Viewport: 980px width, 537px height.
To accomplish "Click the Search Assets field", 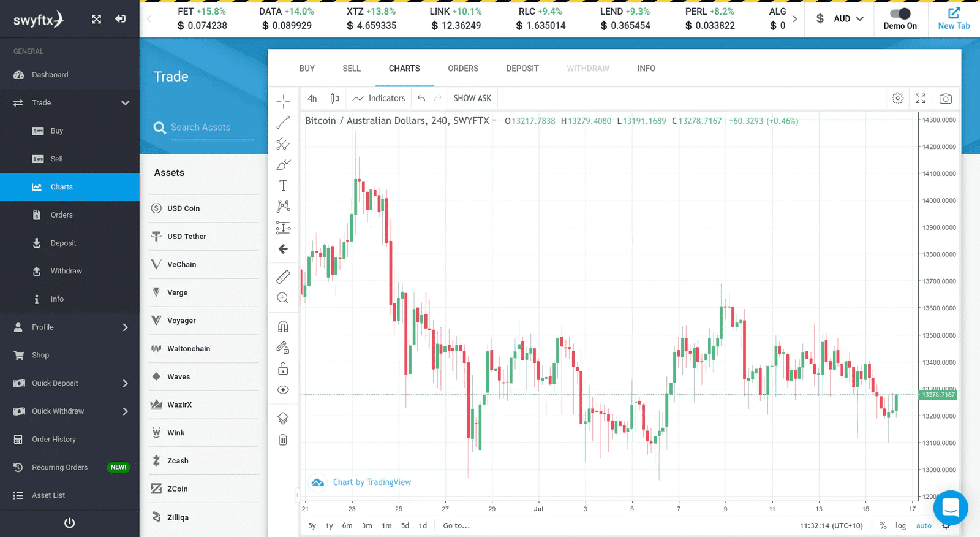I will (211, 128).
